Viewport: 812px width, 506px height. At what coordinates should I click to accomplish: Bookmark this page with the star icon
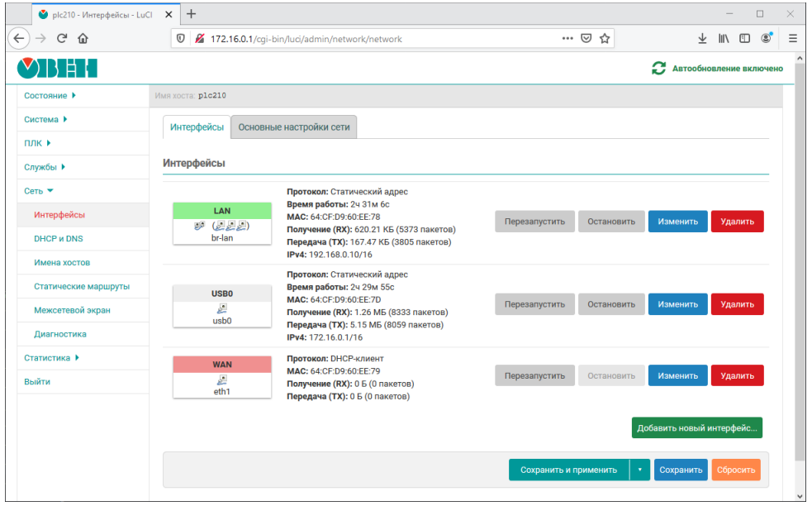605,38
